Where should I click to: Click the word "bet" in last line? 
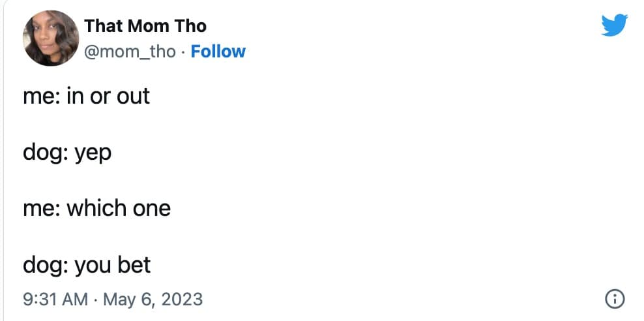click(x=134, y=265)
